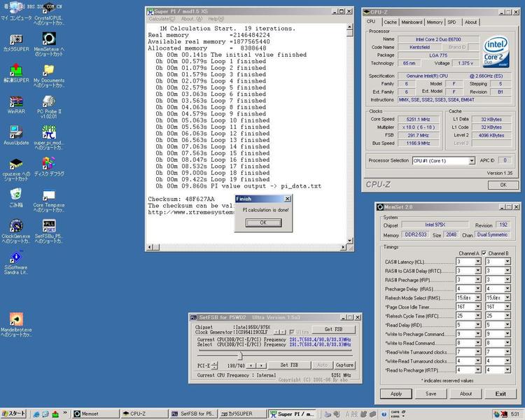
Task: Click the Set FSB button
Action: pyautogui.click(x=289, y=365)
